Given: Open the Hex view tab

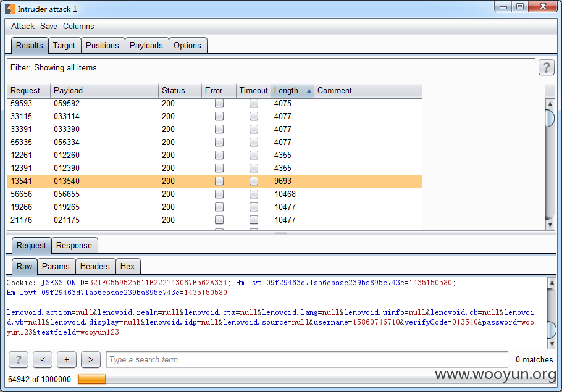Looking at the screenshot, I should pyautogui.click(x=128, y=266).
